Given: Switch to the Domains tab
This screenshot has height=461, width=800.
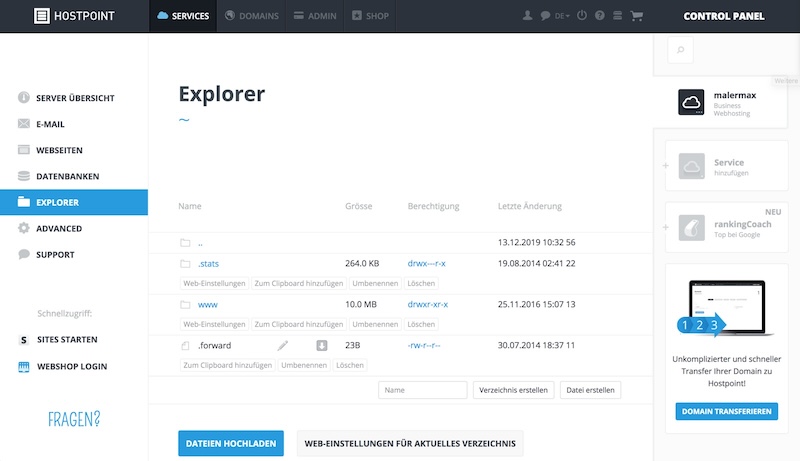Looking at the screenshot, I should click(x=252, y=16).
